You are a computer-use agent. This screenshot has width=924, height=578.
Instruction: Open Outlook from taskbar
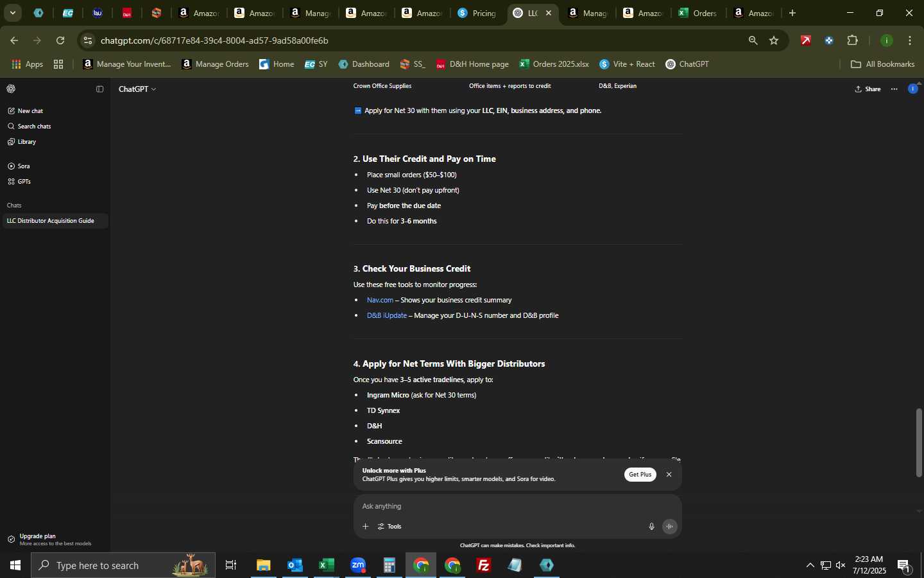pyautogui.click(x=295, y=565)
